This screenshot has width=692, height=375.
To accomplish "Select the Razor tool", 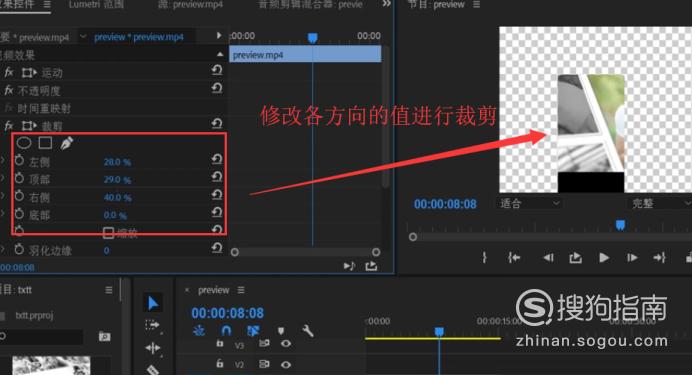I will 153,370.
